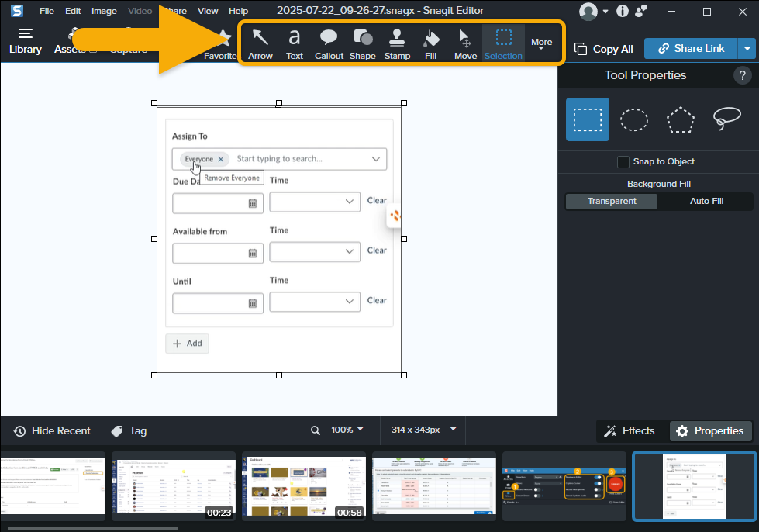Choose the ellipse selection shape
This screenshot has width=759, height=532.
point(634,119)
